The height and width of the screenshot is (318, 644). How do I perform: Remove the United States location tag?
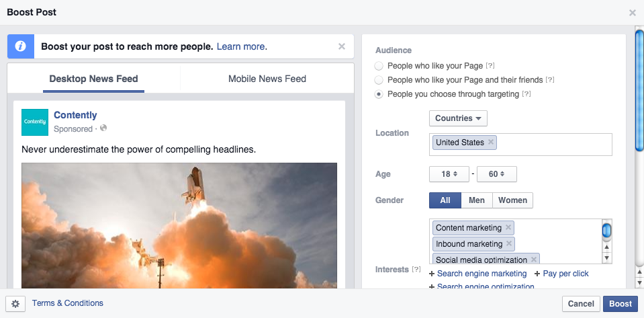[x=491, y=143]
